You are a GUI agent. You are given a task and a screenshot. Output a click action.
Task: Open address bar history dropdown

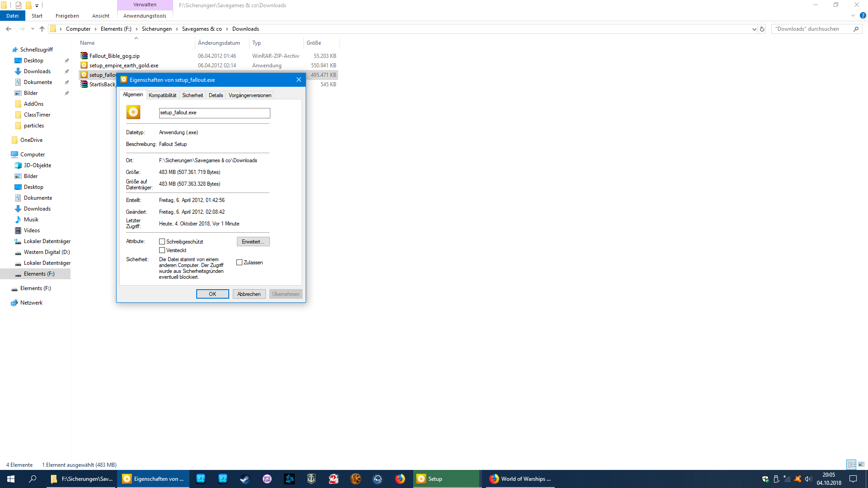(x=754, y=29)
